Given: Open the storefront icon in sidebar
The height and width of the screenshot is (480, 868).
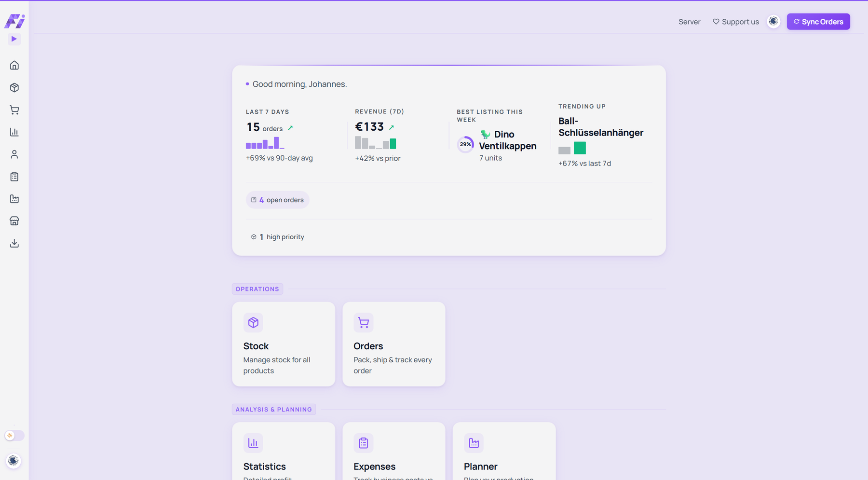Looking at the screenshot, I should pos(14,221).
